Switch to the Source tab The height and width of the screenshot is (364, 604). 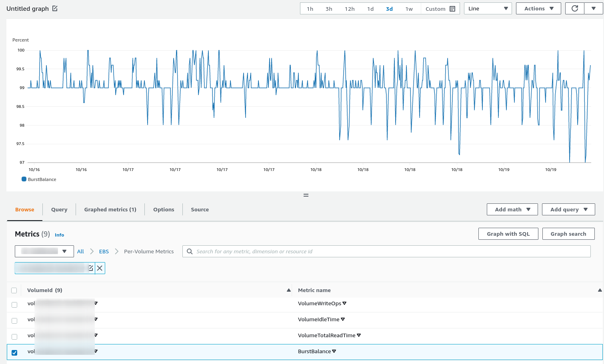click(200, 209)
